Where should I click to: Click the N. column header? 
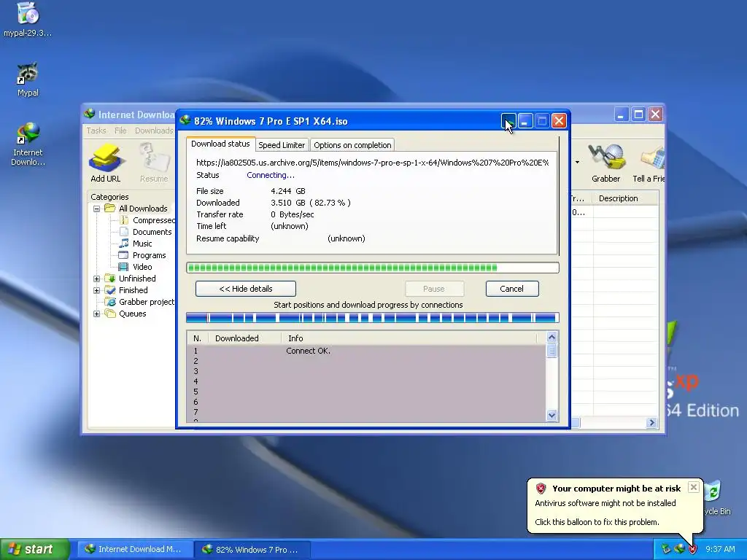coord(198,338)
